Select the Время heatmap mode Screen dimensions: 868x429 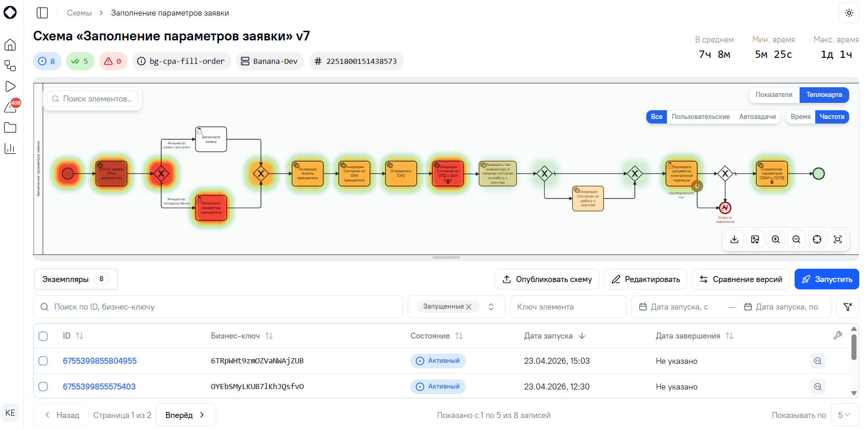(801, 117)
